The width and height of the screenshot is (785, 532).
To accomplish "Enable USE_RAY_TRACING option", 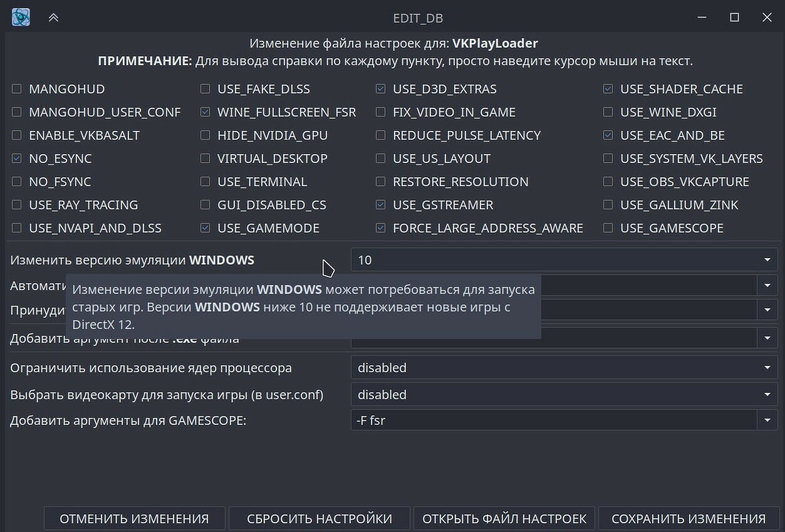I will [x=17, y=205].
